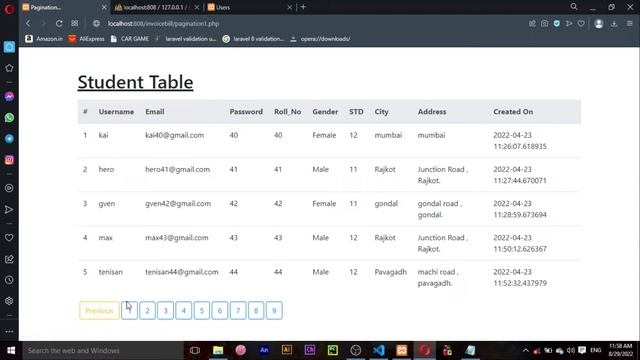Open the easy setup menu icon
The height and width of the screenshot is (360, 640).
630,24
